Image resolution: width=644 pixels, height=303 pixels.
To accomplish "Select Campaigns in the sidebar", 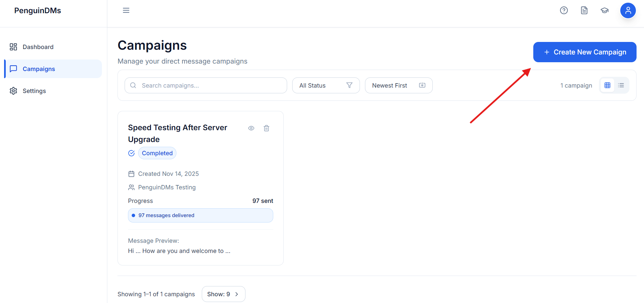I will [39, 69].
